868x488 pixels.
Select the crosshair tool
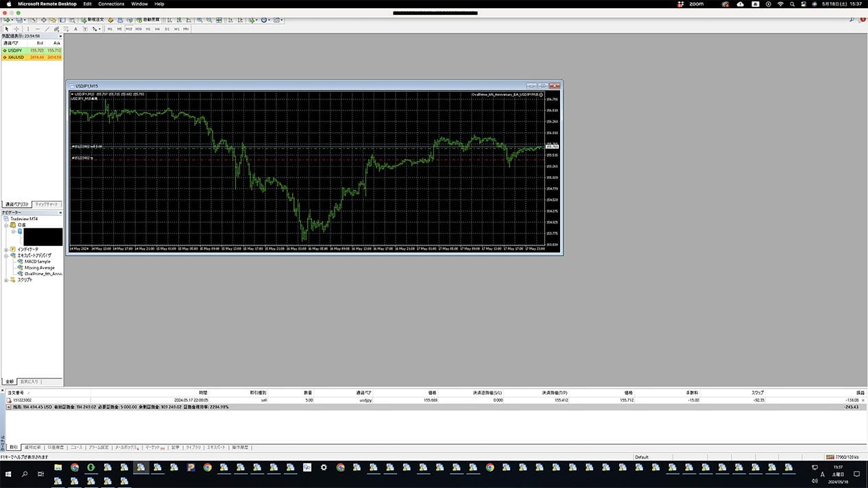pyautogui.click(x=16, y=29)
